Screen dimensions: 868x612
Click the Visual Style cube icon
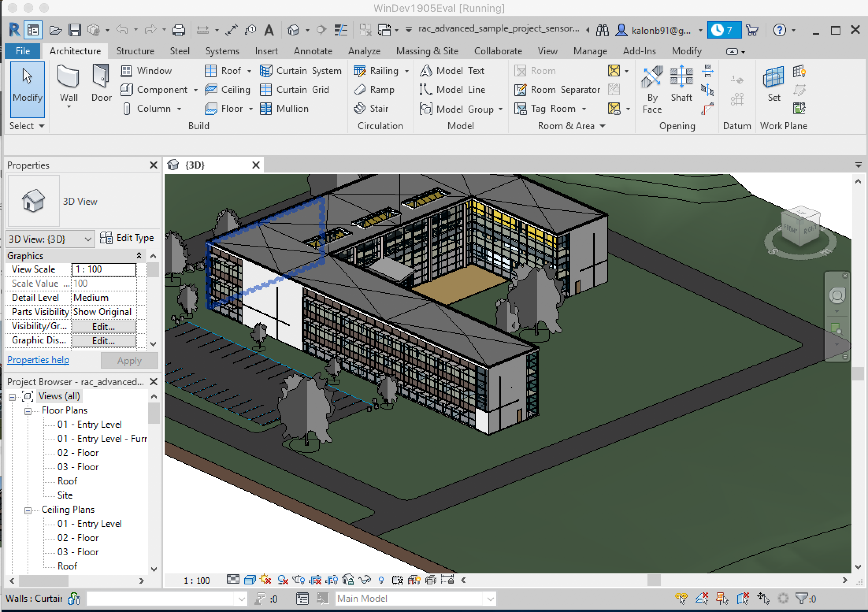(249, 580)
